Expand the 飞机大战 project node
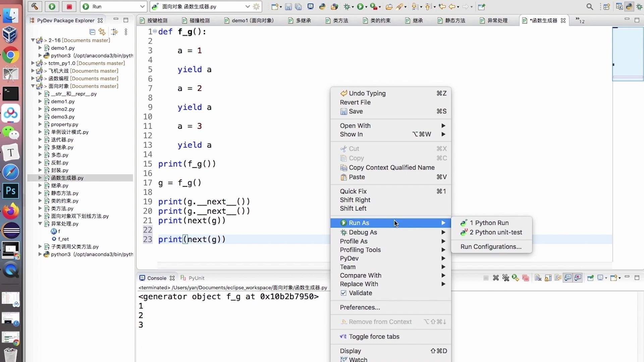Screen dimensions: 644x362 tap(33, 71)
